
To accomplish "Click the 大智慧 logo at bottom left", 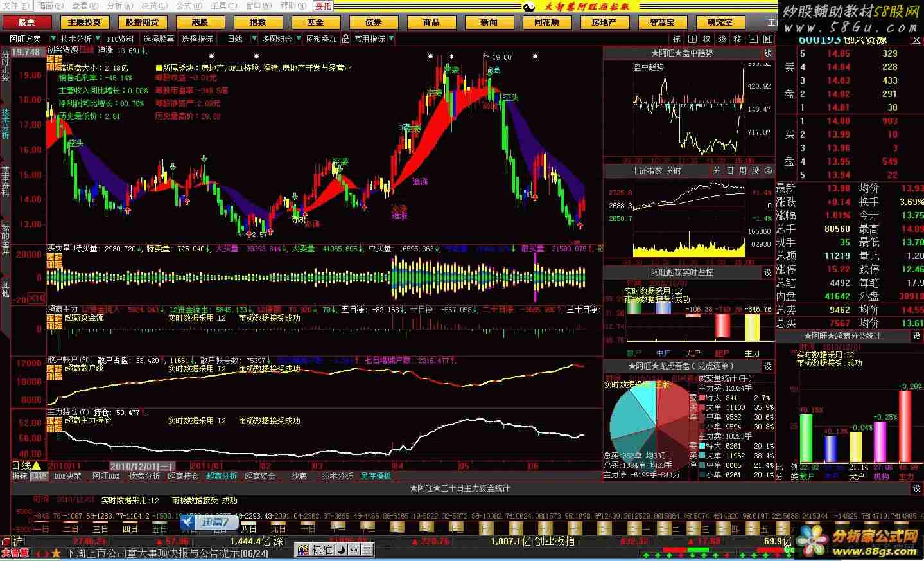I will coord(15,553).
